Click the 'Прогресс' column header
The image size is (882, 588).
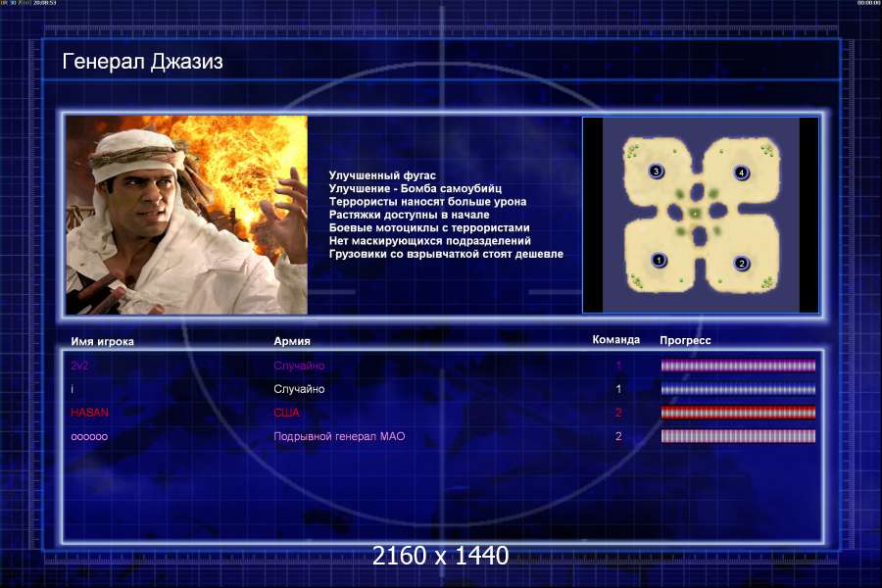685,340
